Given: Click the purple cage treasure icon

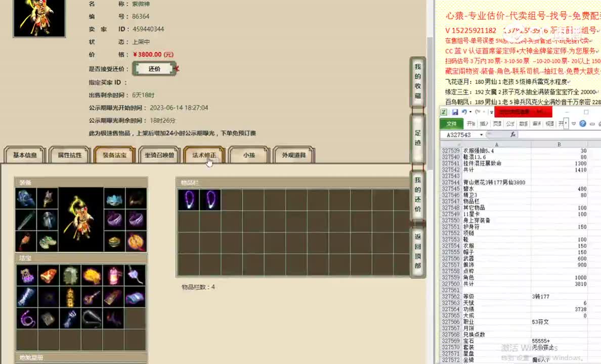Looking at the screenshot, I should pos(27,276).
